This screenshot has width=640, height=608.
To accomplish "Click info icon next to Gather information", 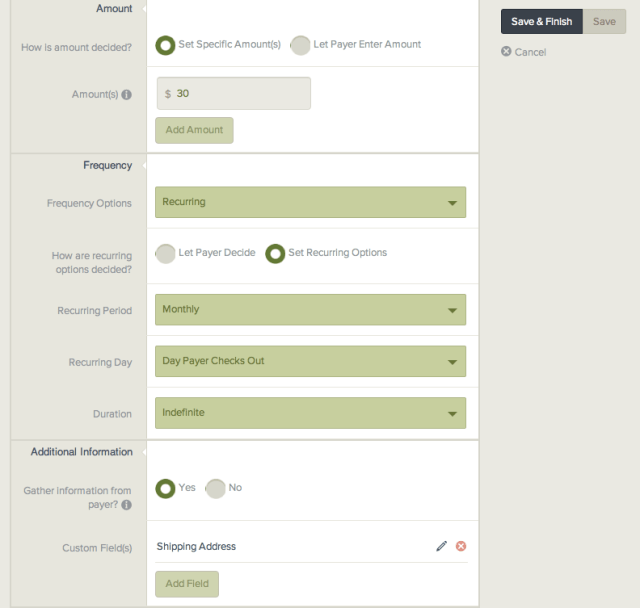I will (x=127, y=505).
